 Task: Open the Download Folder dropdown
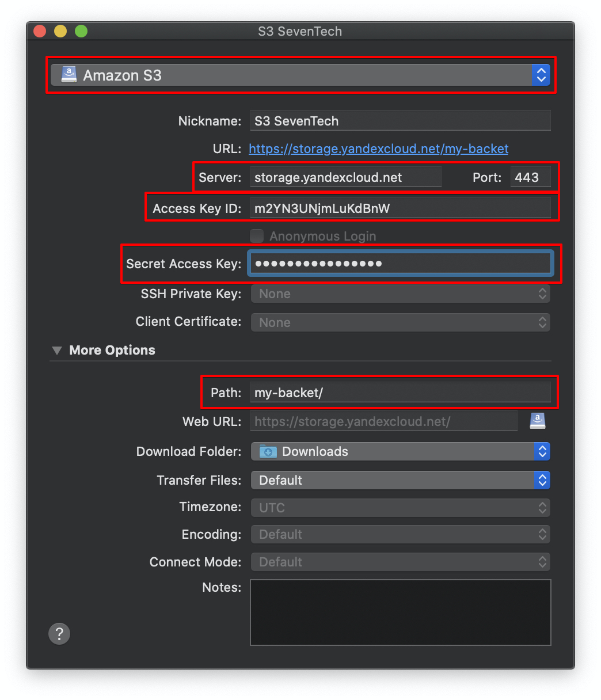401,451
